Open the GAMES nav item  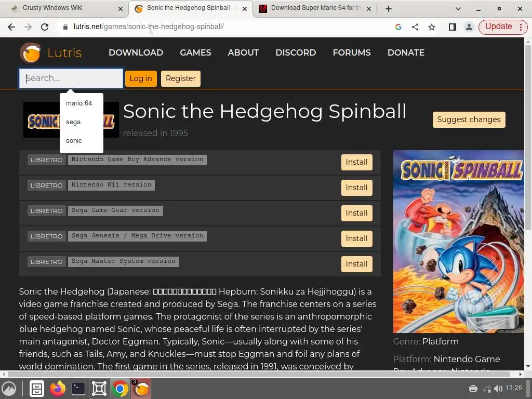195,52
